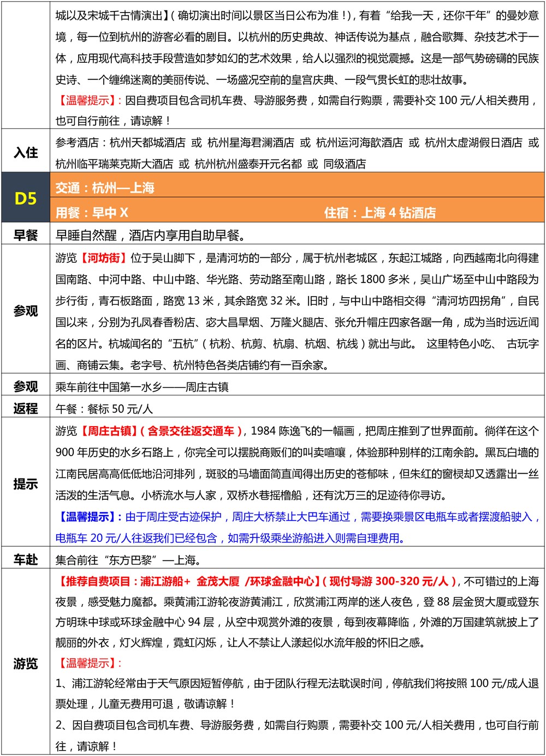Viewport: 546px width, 756px height.
Task: Select the 入住 row label
Action: [x=25, y=153]
